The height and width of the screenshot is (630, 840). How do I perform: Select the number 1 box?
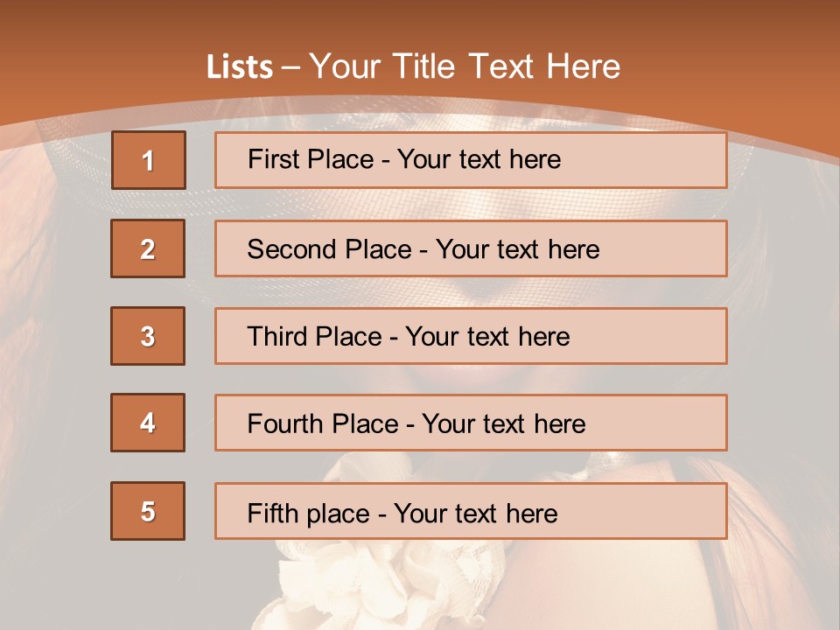pos(149,160)
